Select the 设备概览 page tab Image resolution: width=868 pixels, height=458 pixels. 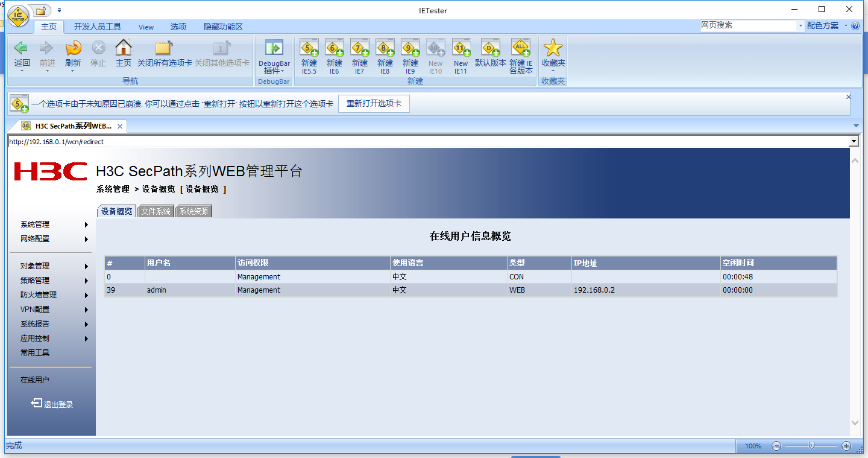click(x=116, y=211)
